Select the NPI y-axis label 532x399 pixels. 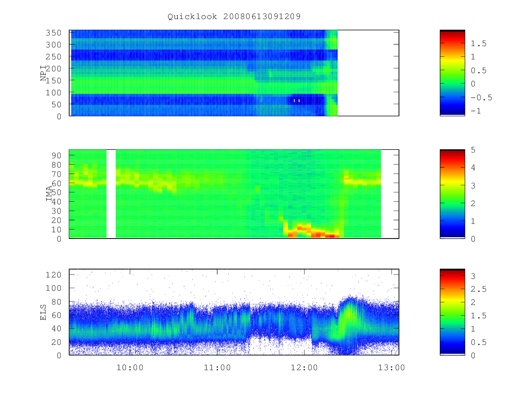point(44,74)
